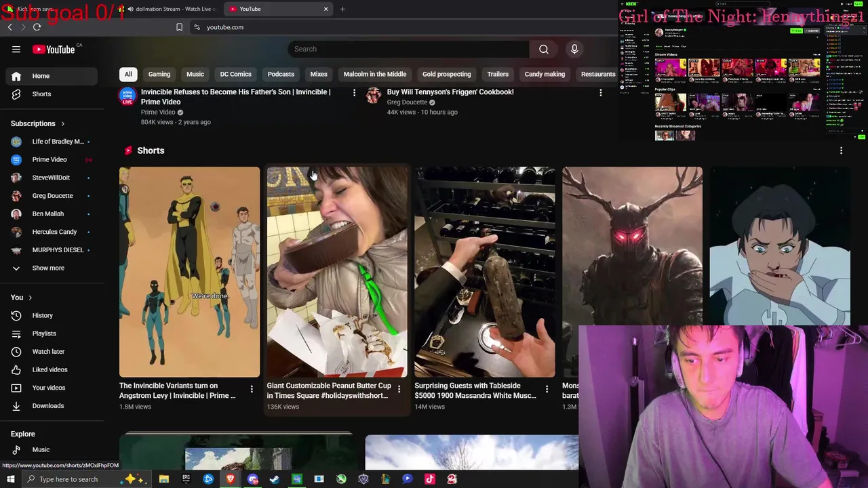Open Steam from the taskbar
The image size is (868, 488).
coord(275,479)
